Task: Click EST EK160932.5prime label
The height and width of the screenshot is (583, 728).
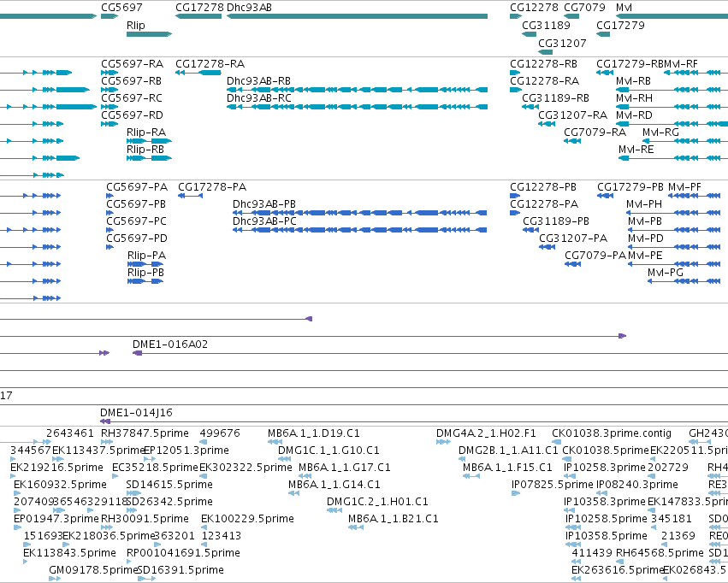Action: point(61,485)
